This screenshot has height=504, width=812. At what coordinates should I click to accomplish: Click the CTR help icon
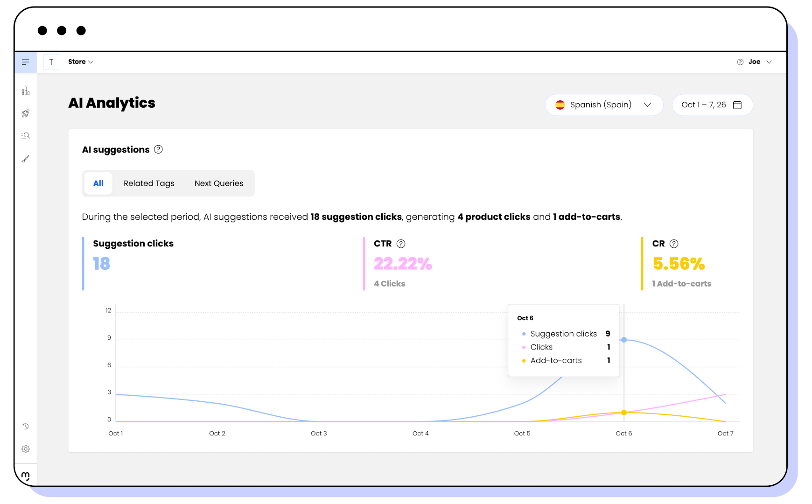401,244
